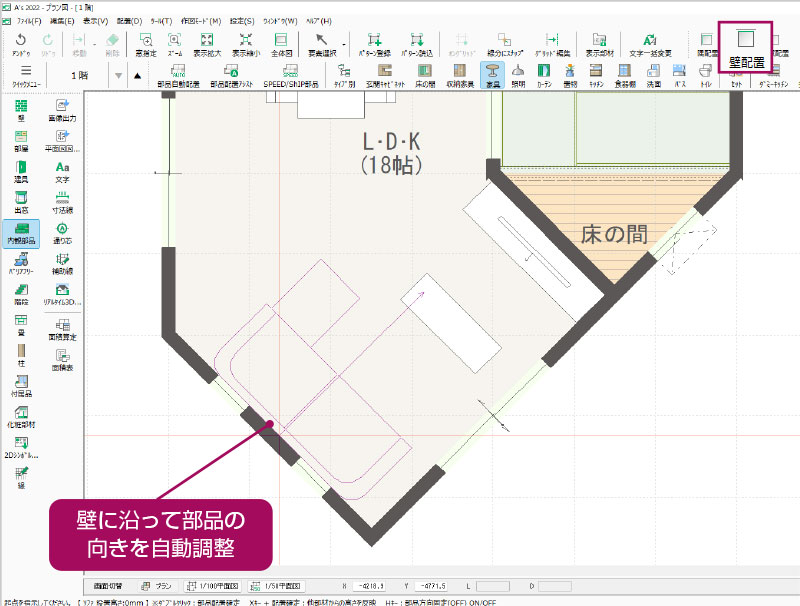Select the 食器棚 cupboard category

(624, 75)
